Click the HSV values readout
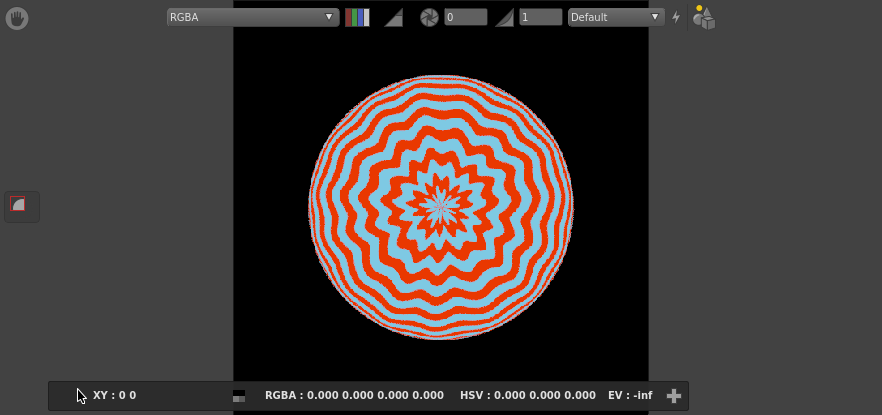 528,395
